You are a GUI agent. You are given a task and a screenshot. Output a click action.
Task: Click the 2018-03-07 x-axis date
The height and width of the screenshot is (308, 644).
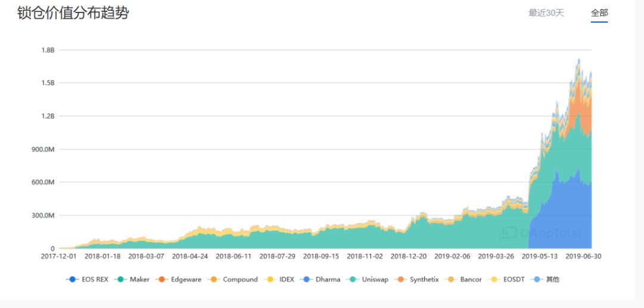point(146,256)
